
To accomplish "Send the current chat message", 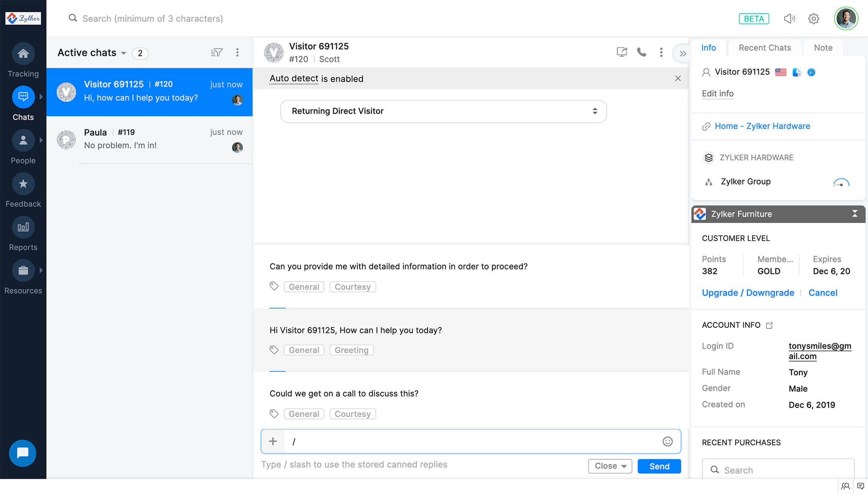I will pos(659,466).
